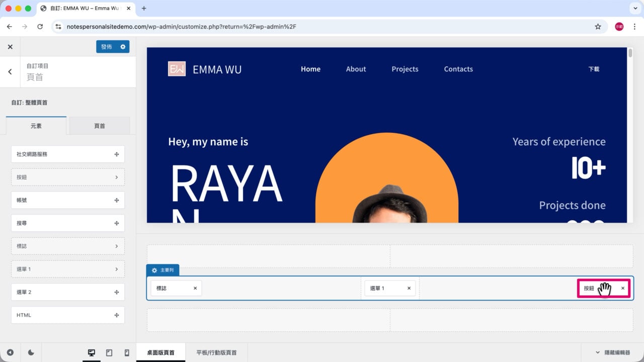644x362 pixels.
Task: Remove the 標誌 item from header row
Action: pyautogui.click(x=195, y=288)
